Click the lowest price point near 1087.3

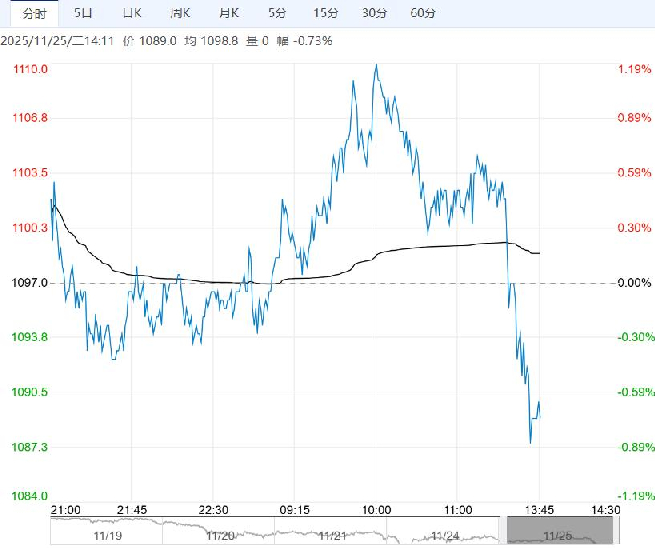530,441
